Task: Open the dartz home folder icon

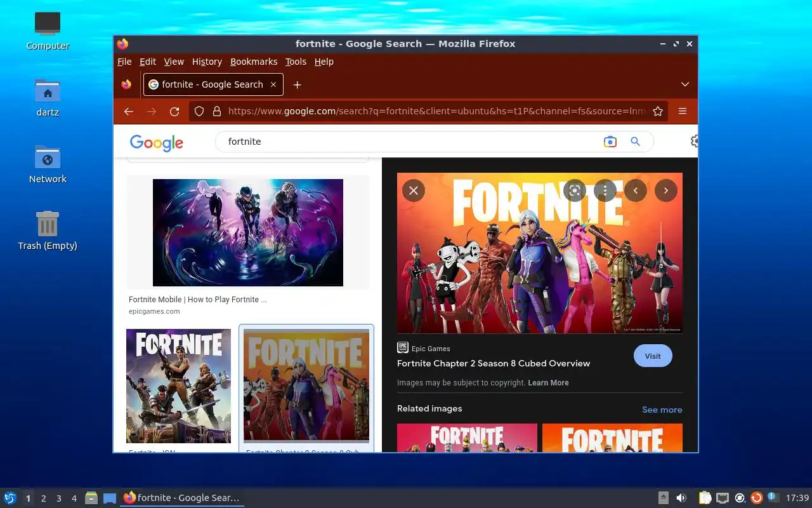Action: (x=48, y=98)
